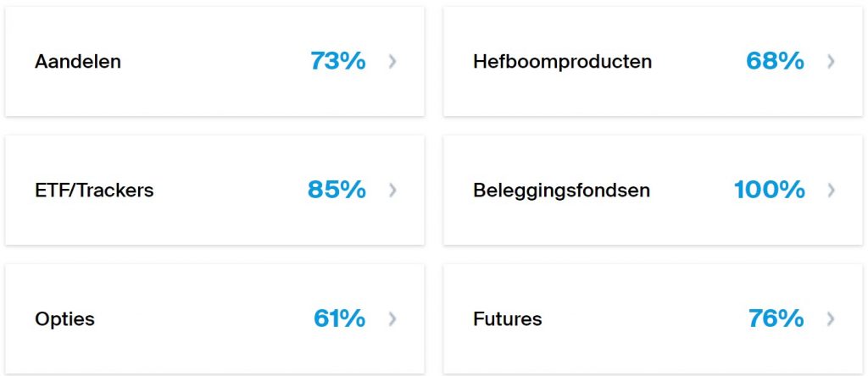Viewport: 868px width, 376px height.
Task: Click the 76% value for Futures
Action: coord(776,319)
